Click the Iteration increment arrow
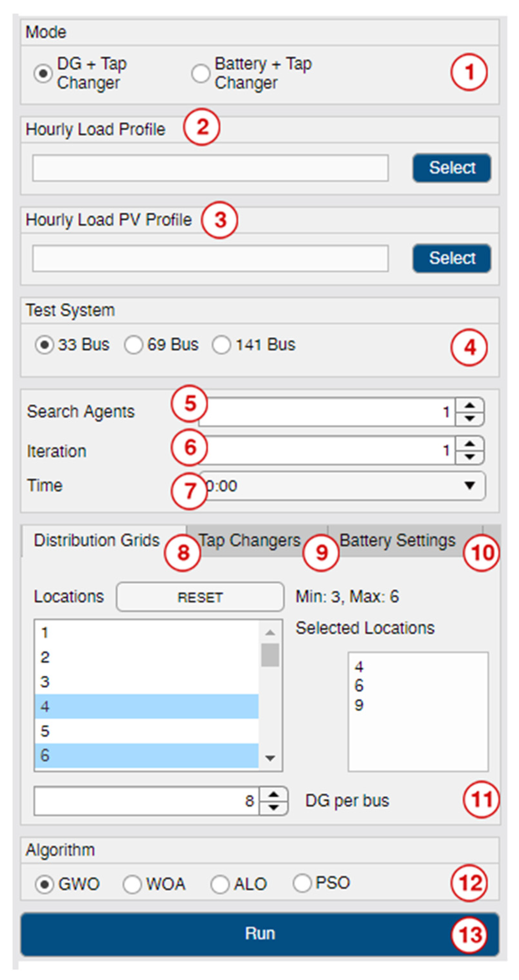Image resolution: width=519 pixels, height=980 pixels. tap(470, 444)
